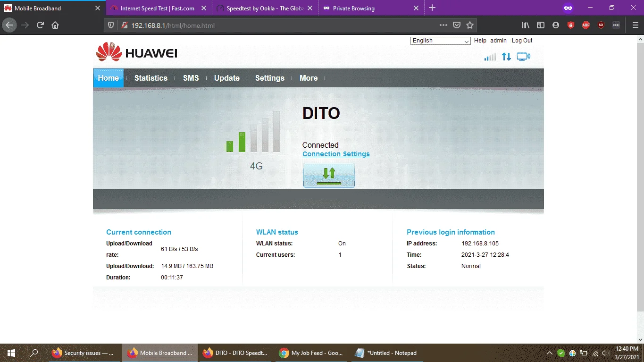
Task: Open the SMS menu
Action: pyautogui.click(x=191, y=78)
